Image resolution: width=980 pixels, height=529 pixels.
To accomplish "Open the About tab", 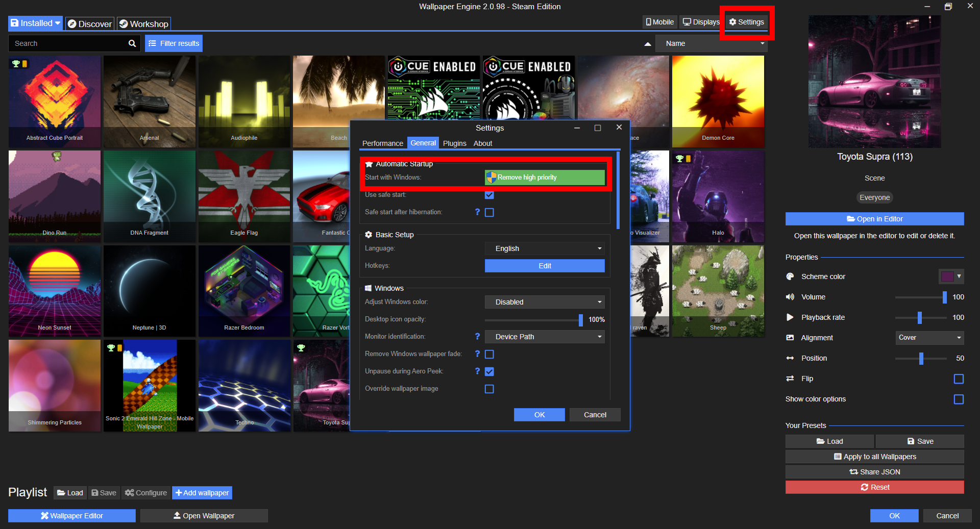I will pyautogui.click(x=483, y=143).
